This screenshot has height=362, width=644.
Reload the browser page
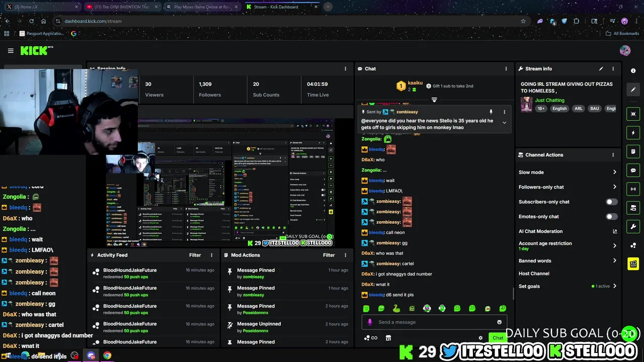click(31, 21)
